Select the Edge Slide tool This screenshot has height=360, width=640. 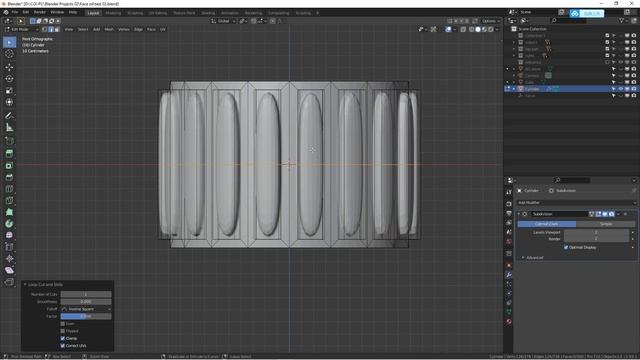(9, 247)
